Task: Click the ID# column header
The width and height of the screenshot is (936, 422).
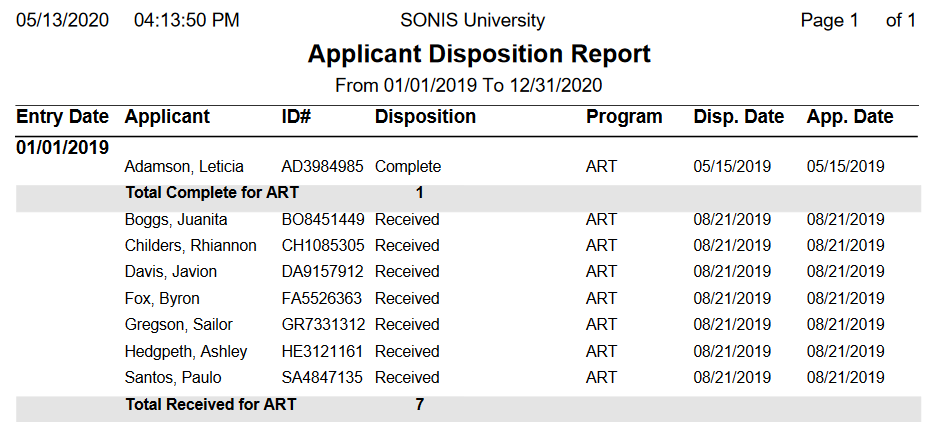Action: pyautogui.click(x=297, y=117)
